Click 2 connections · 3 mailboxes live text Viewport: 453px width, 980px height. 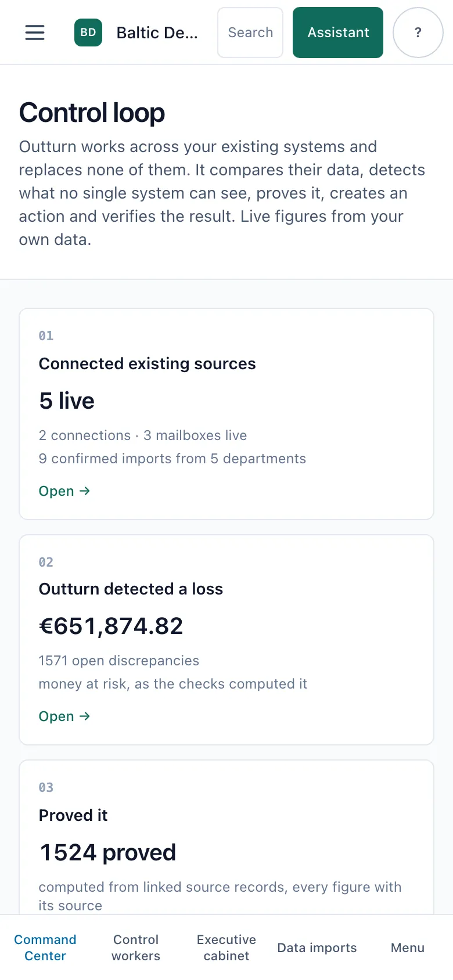(x=143, y=435)
